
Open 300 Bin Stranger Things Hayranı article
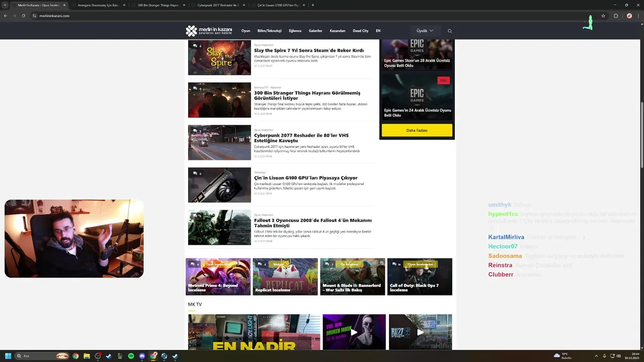click(307, 96)
